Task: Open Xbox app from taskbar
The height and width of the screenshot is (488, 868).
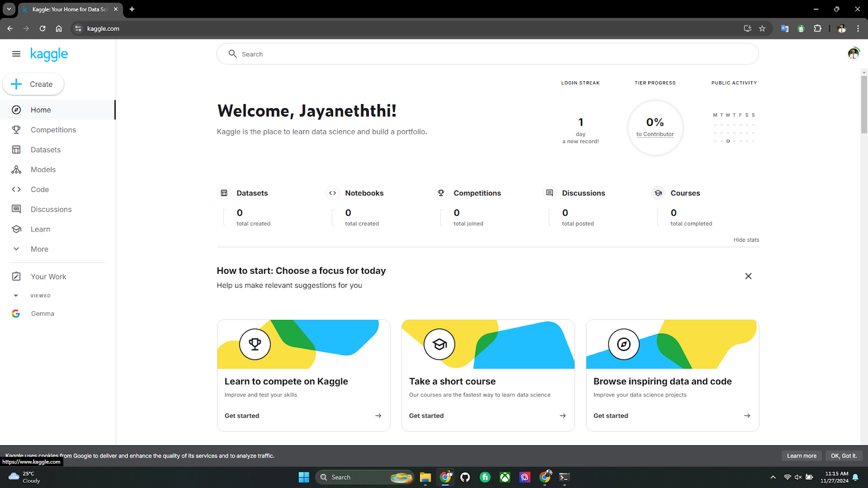Action: pyautogui.click(x=505, y=477)
